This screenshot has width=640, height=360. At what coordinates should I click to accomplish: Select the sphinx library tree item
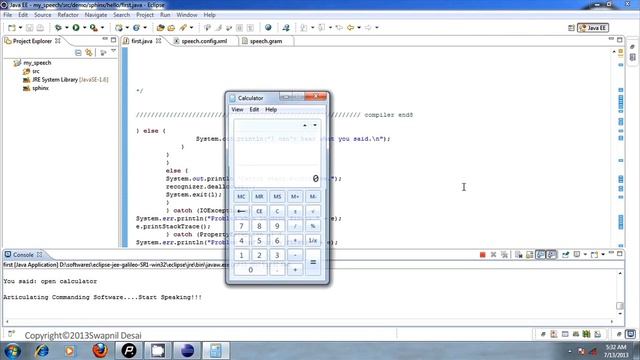pos(40,88)
